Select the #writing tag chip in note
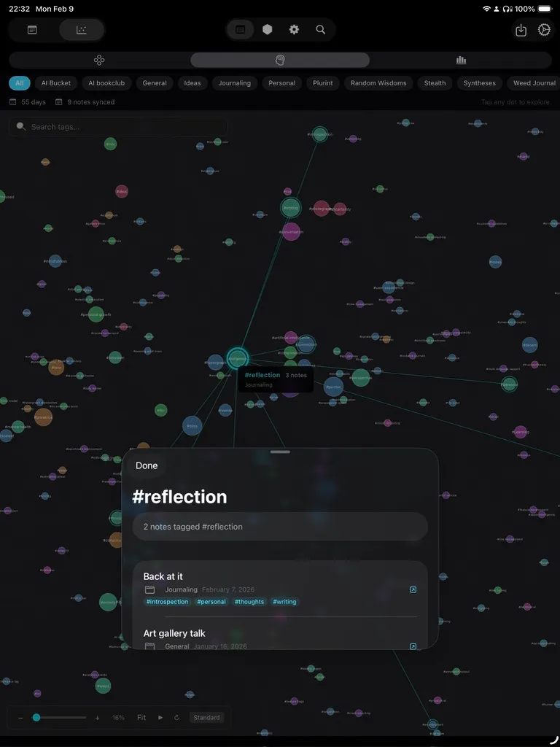 click(x=284, y=602)
